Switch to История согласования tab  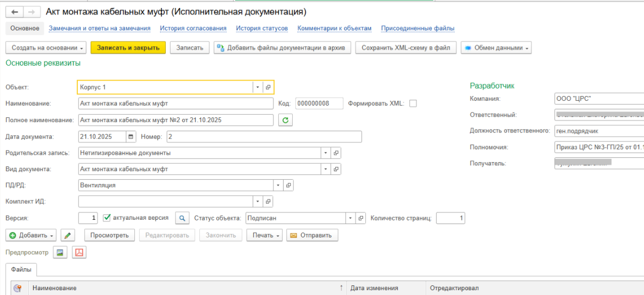point(193,28)
